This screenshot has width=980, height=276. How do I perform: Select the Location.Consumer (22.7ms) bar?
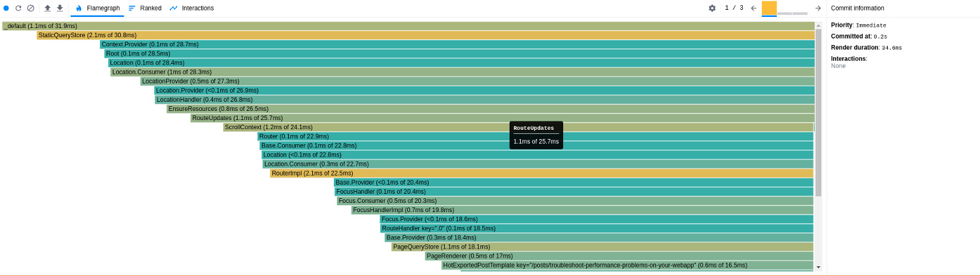[538, 164]
